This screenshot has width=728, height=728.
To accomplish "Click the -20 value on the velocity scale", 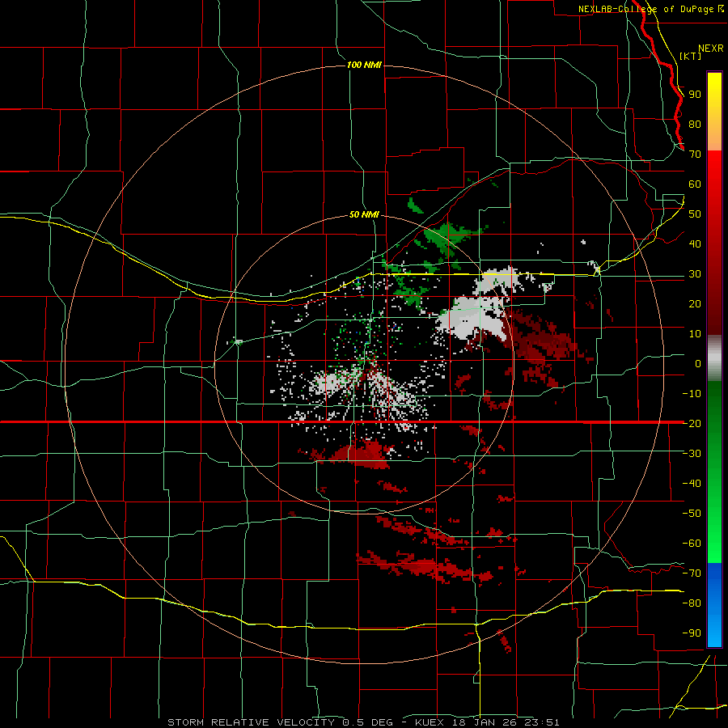I will click(x=692, y=423).
